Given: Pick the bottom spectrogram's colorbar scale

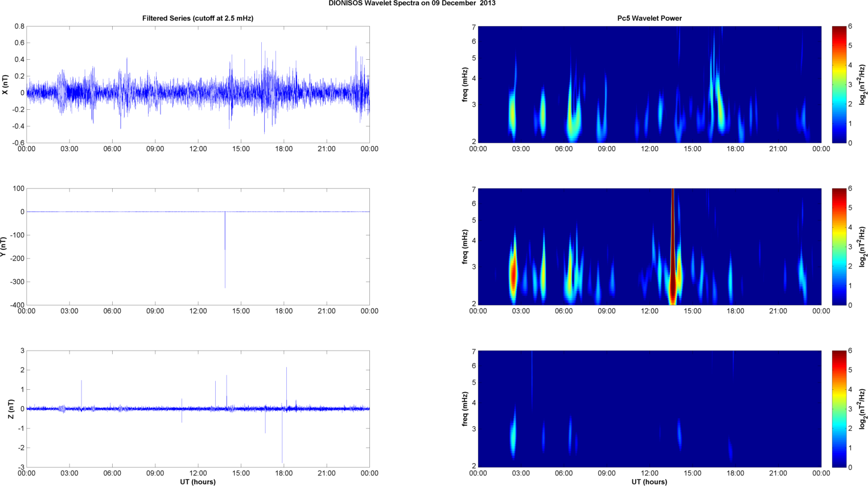Looking at the screenshot, I should [839, 409].
